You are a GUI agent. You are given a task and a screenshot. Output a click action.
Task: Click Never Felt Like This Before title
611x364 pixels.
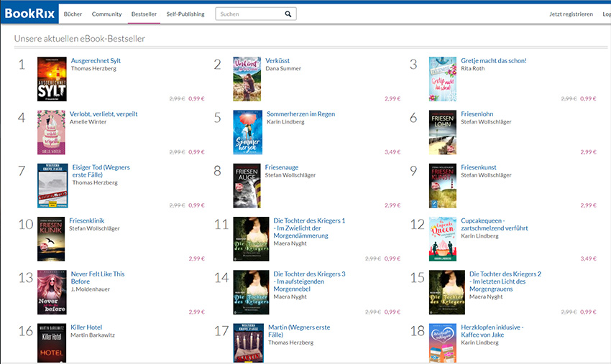(97, 277)
